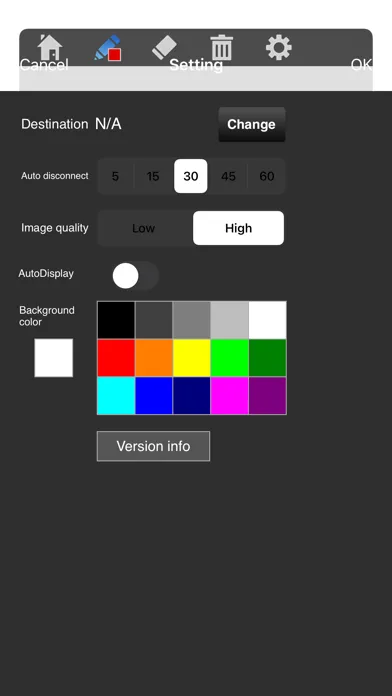Screen dimensions: 392x696
Task: Pick red background color swatch
Action: click(x=116, y=358)
